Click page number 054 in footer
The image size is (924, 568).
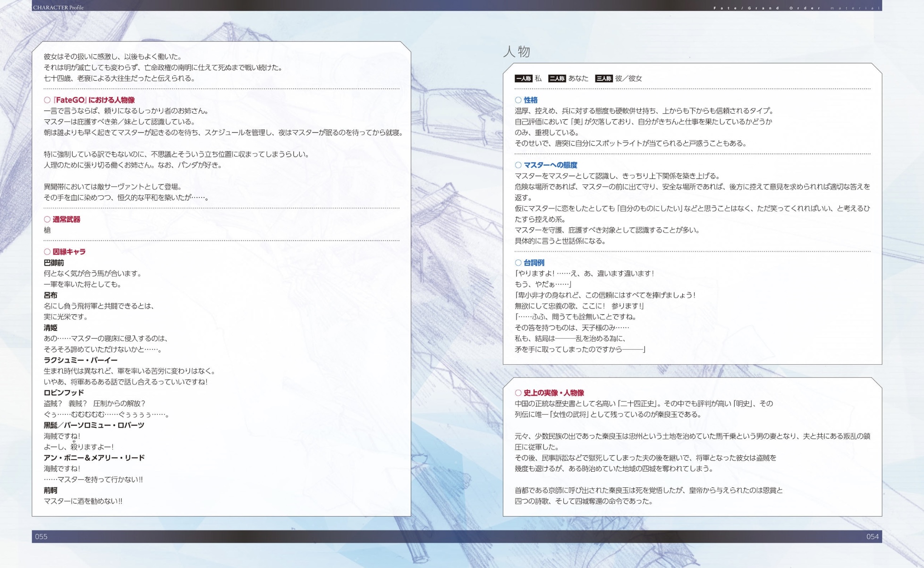point(872,537)
